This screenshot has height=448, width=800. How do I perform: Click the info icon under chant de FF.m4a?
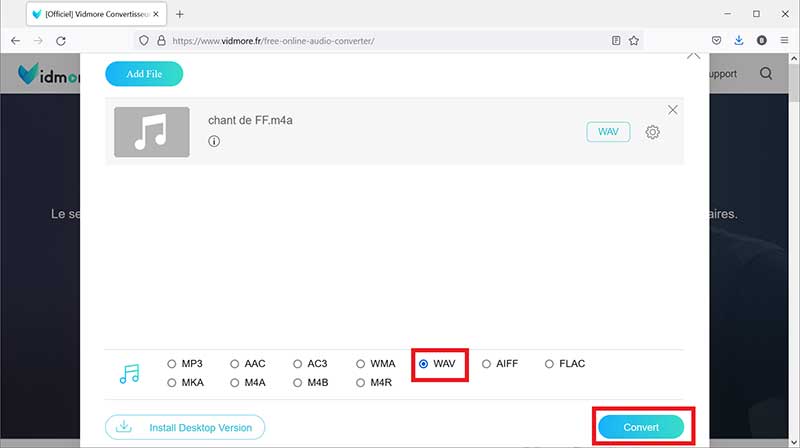(214, 142)
